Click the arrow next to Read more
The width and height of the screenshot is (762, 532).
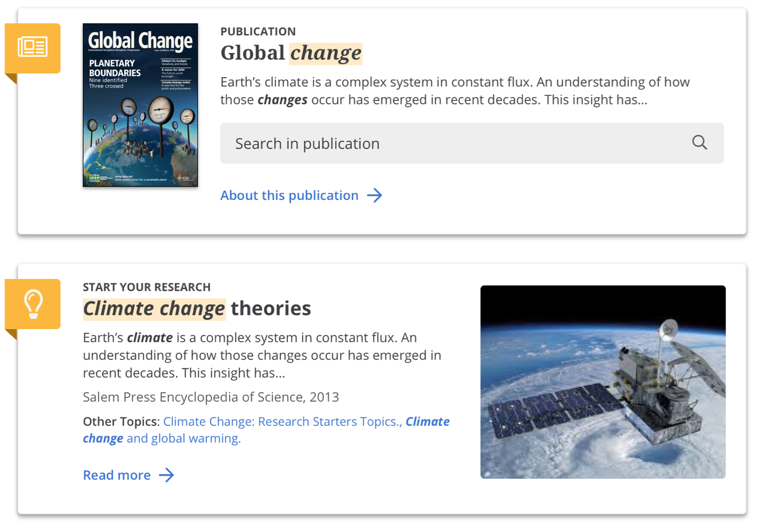click(x=166, y=475)
